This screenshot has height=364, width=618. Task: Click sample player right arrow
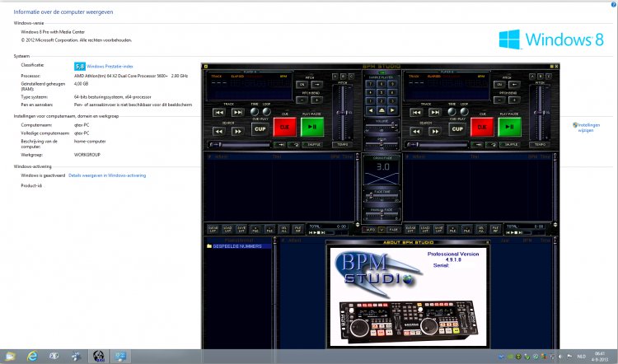click(391, 110)
